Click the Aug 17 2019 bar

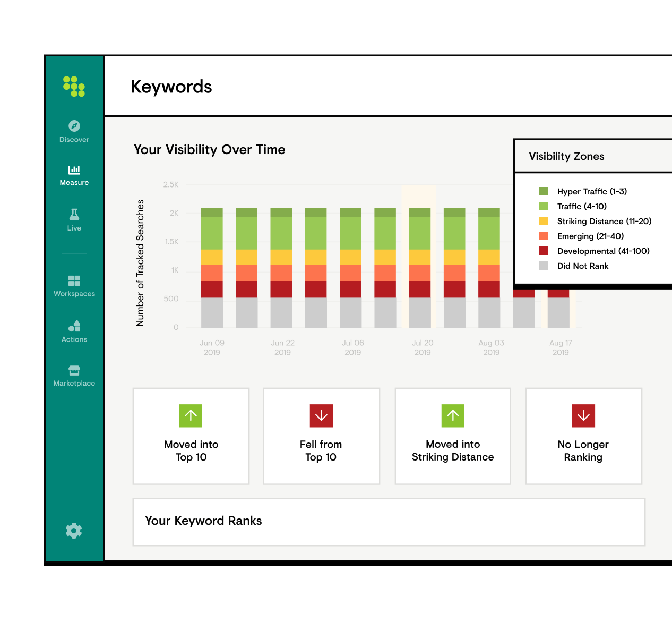click(x=558, y=308)
